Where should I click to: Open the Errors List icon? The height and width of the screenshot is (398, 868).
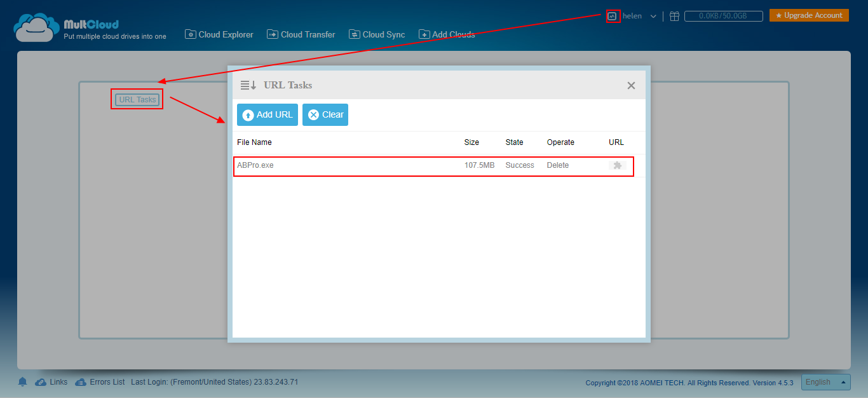coord(81,381)
